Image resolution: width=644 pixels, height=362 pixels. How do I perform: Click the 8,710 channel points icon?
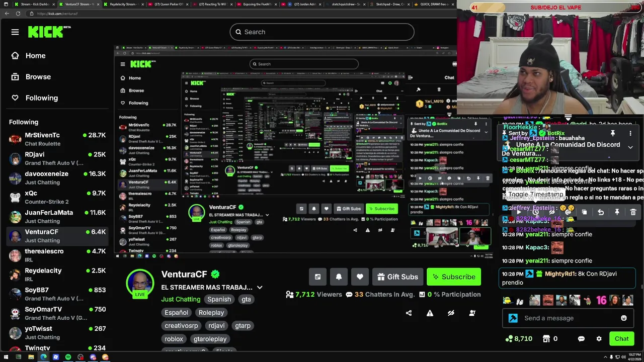point(509,339)
